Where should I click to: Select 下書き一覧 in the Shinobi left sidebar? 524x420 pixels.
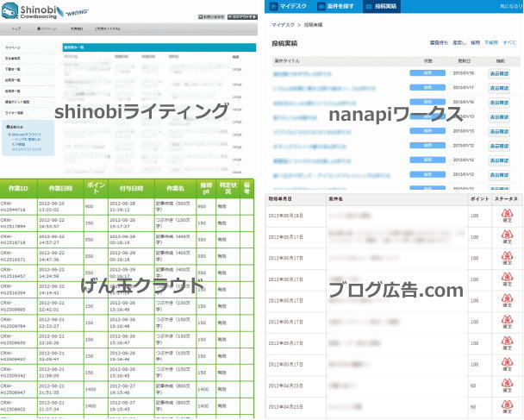click(12, 69)
